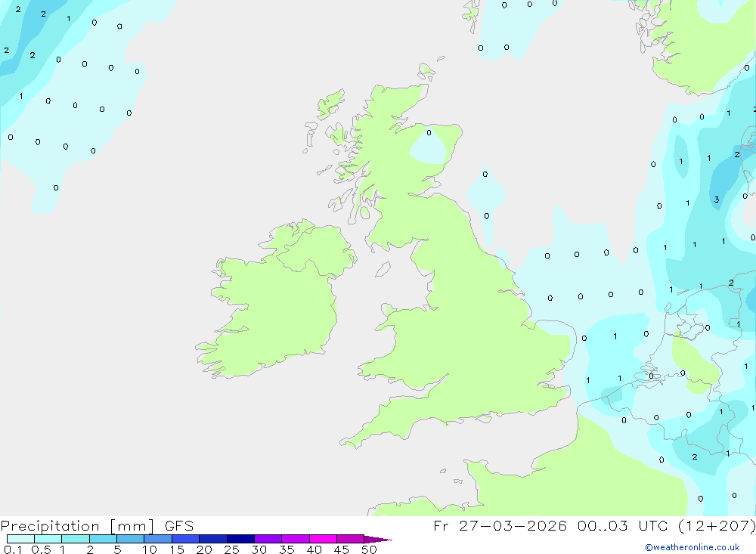Viewport: 756px width, 554px height.
Task: Pick the 5–10 mm legend swatch
Action: tap(131, 539)
